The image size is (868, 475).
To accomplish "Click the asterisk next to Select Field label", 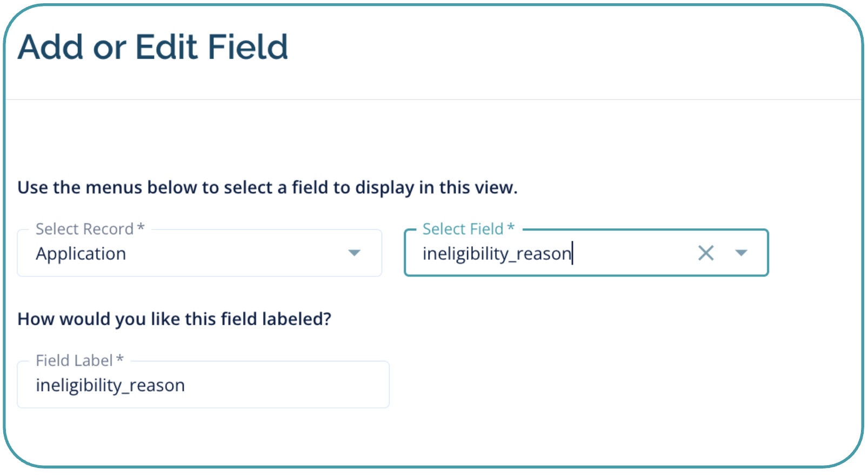I will 511,228.
